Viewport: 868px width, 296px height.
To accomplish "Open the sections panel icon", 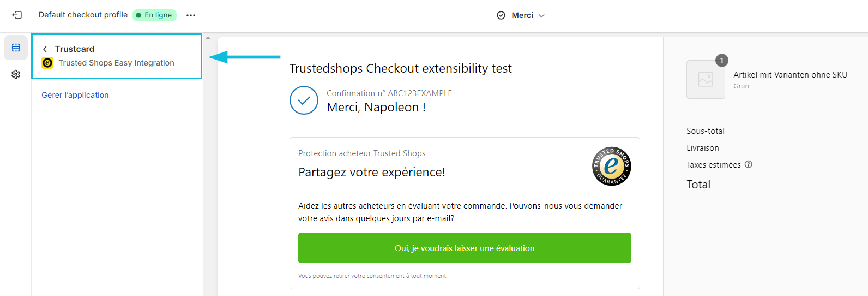I will (16, 48).
